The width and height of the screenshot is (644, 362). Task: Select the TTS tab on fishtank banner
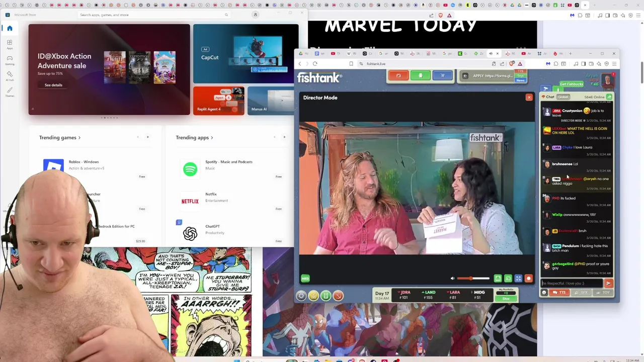tap(520, 71)
